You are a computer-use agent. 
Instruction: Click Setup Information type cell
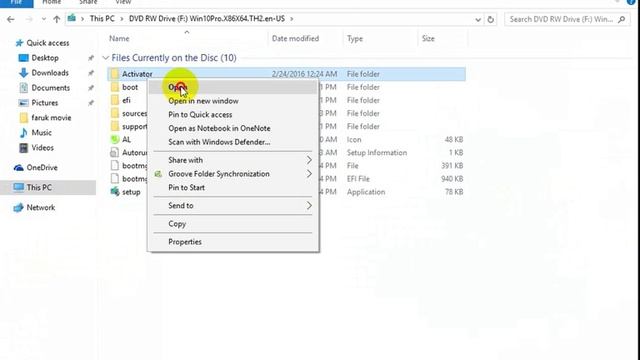pyautogui.click(x=377, y=153)
